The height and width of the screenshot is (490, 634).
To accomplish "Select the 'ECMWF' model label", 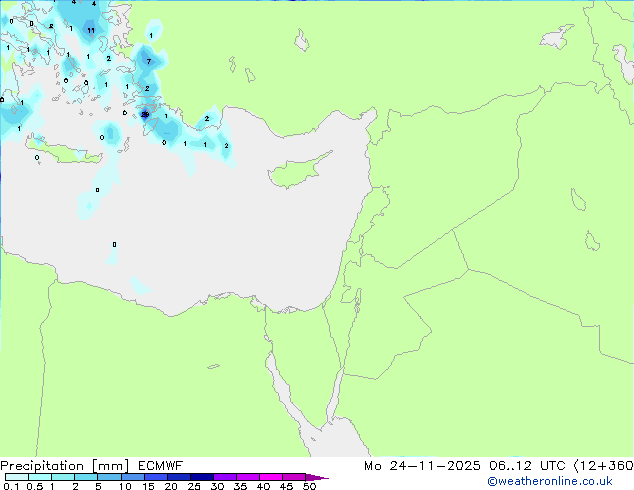I will 161,466.
